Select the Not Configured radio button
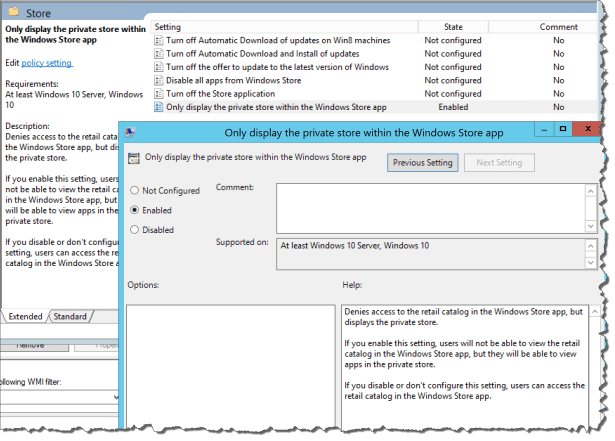The image size is (615, 441). coord(136,191)
